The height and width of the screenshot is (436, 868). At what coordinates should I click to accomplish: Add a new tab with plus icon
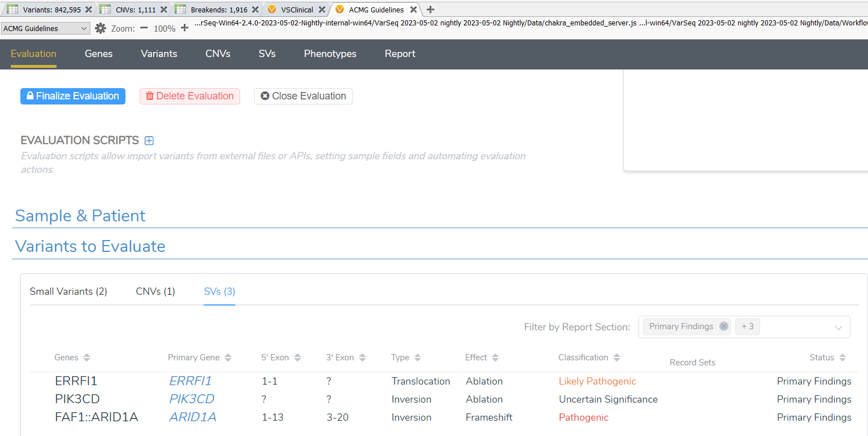(x=431, y=10)
